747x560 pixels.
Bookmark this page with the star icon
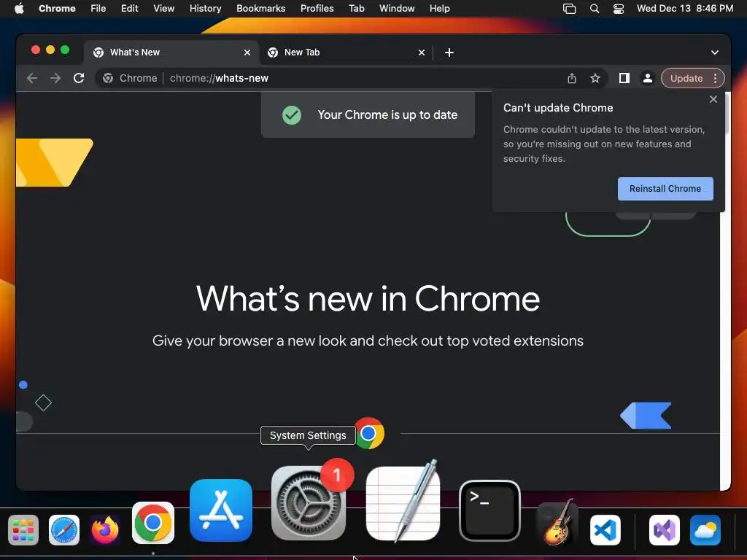click(x=595, y=78)
